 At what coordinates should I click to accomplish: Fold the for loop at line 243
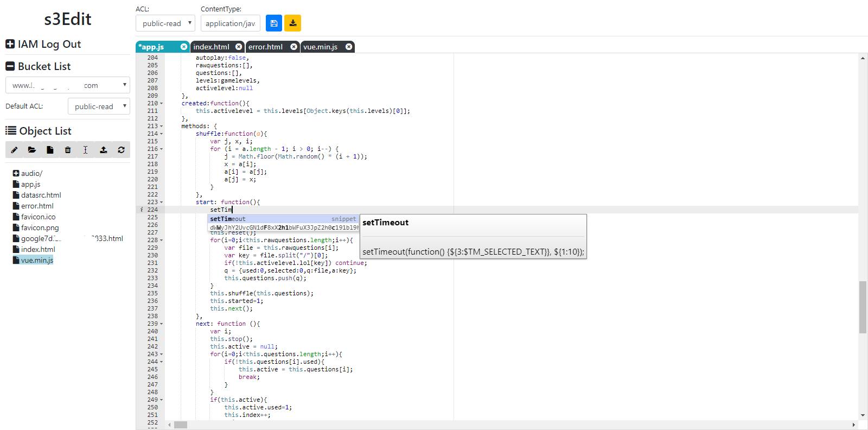(161, 355)
